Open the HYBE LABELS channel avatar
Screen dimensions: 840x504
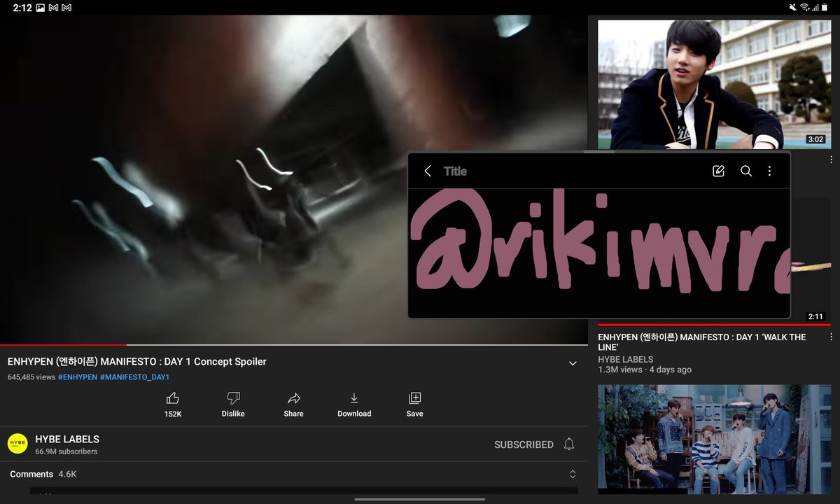click(x=17, y=444)
